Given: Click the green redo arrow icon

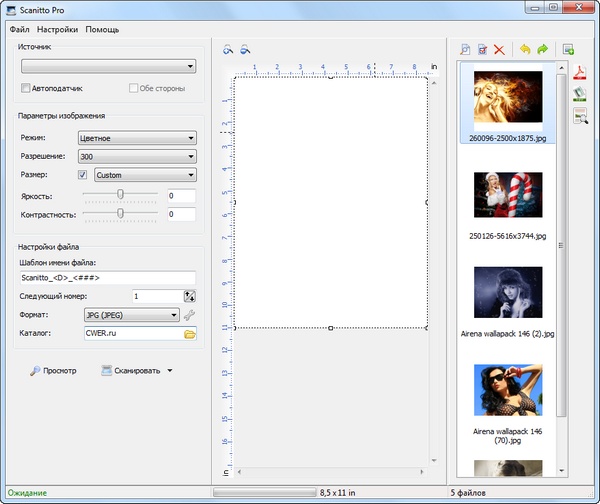Looking at the screenshot, I should [543, 49].
